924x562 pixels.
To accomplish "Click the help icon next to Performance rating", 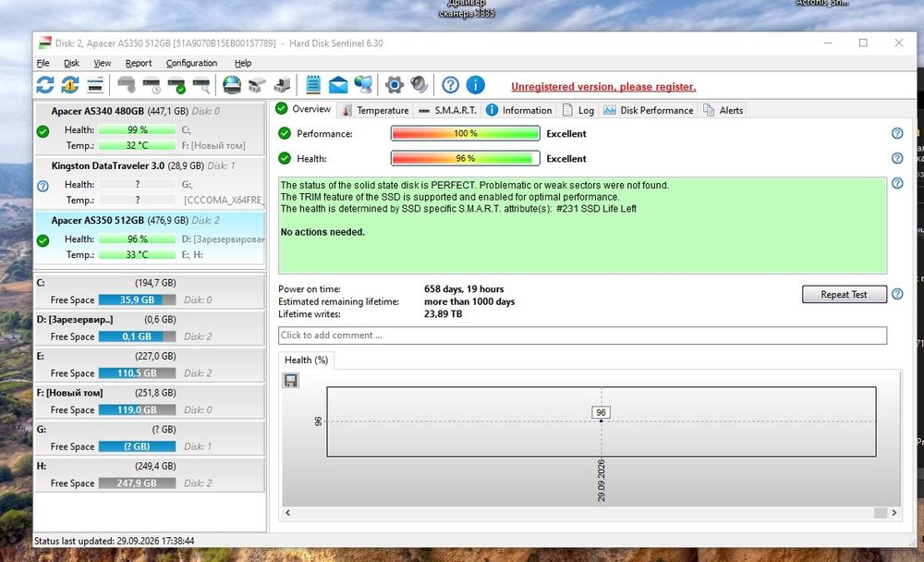I will coord(897,133).
